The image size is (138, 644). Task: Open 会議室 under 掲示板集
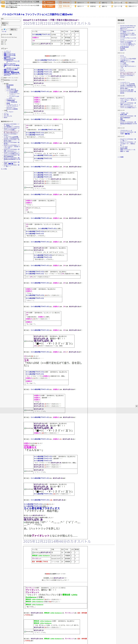point(8,88)
